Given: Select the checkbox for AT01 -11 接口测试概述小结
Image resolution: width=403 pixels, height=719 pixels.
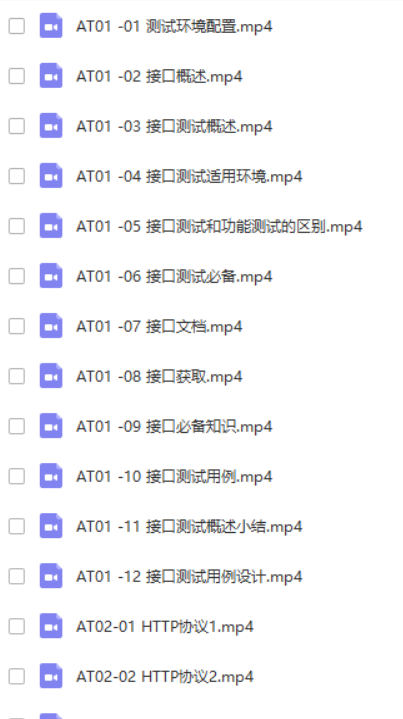Looking at the screenshot, I should pyautogui.click(x=17, y=525).
